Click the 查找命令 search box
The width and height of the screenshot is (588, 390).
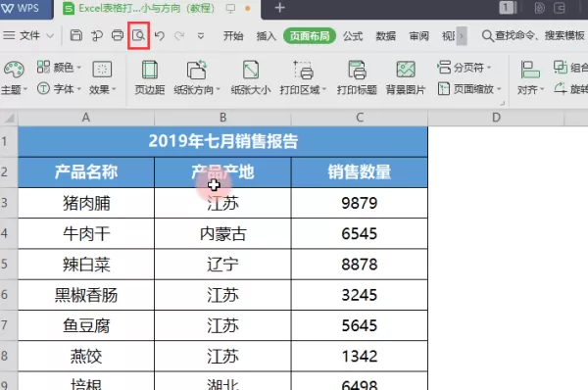(x=534, y=35)
